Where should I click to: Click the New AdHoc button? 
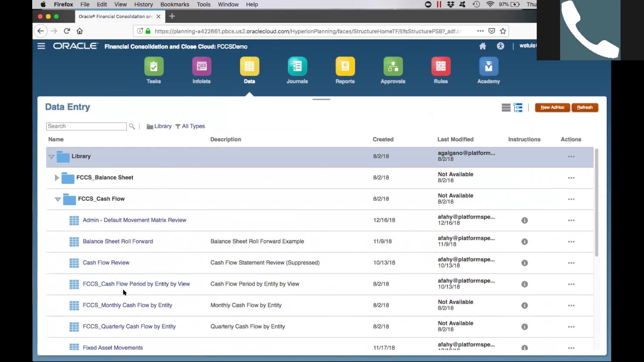coord(552,108)
